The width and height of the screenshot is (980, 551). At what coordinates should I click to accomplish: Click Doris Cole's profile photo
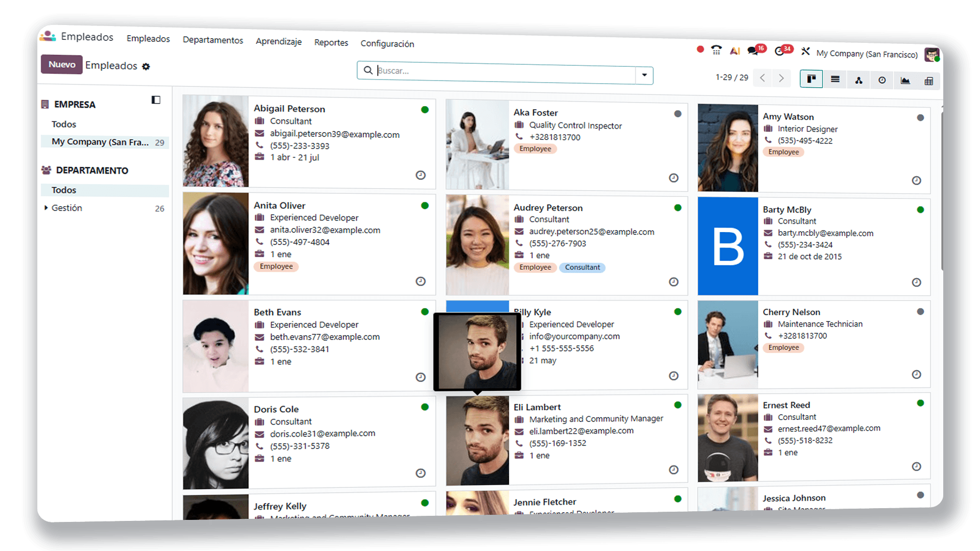point(215,443)
